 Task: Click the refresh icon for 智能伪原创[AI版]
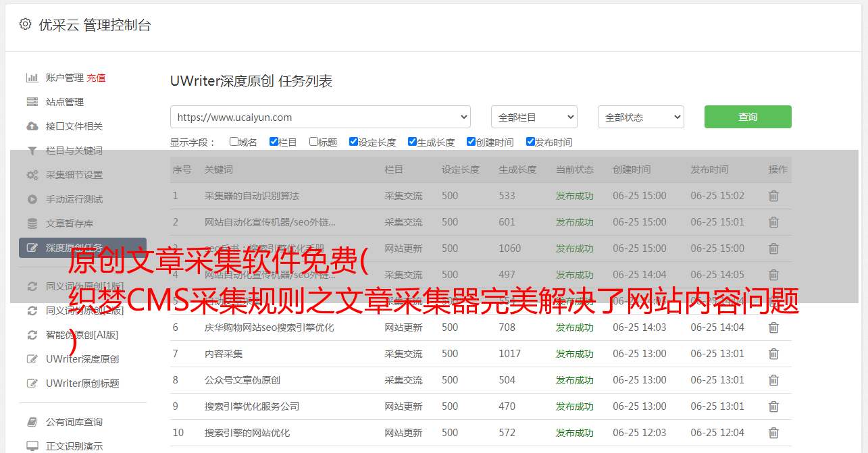coord(32,335)
